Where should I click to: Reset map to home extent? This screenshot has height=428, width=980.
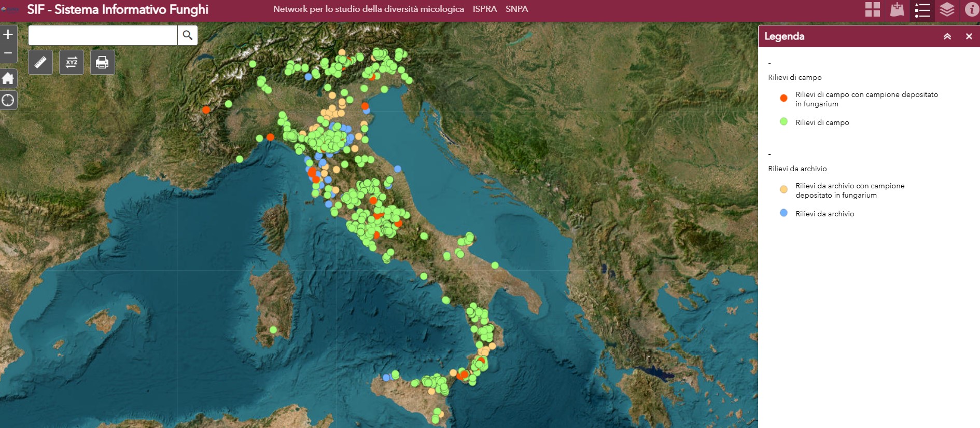[x=8, y=78]
